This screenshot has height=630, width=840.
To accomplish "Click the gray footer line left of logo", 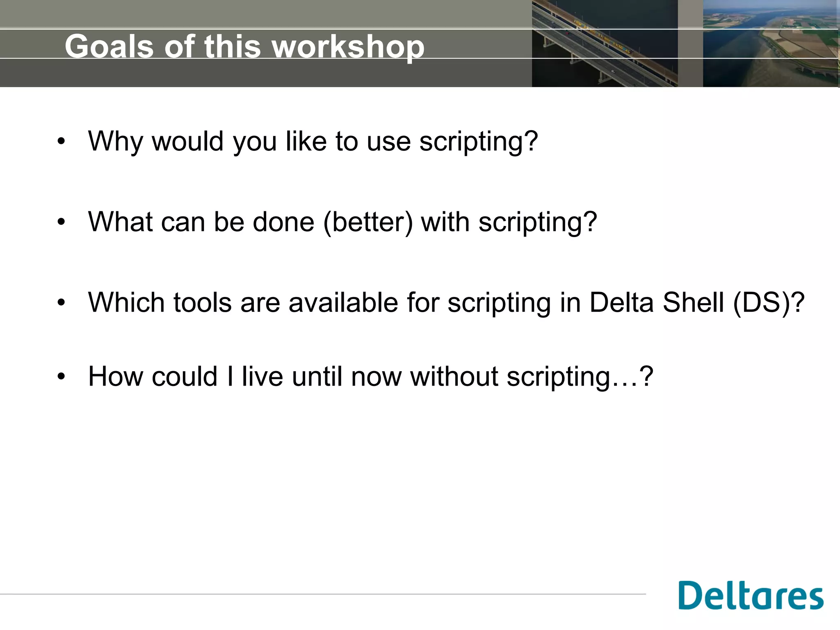I will [320, 594].
